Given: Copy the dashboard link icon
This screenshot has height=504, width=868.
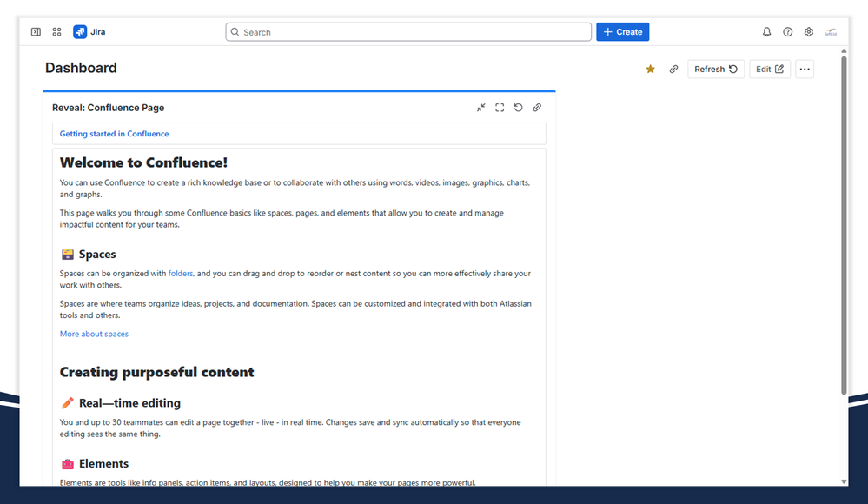Looking at the screenshot, I should 673,70.
